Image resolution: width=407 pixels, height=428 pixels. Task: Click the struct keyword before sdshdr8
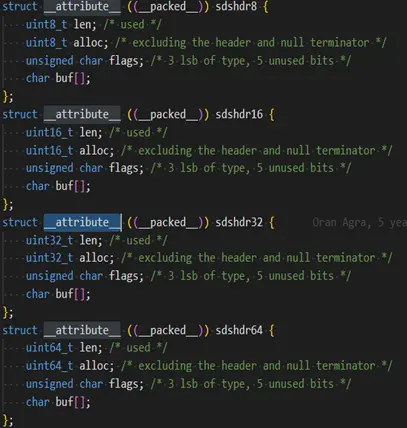20,6
